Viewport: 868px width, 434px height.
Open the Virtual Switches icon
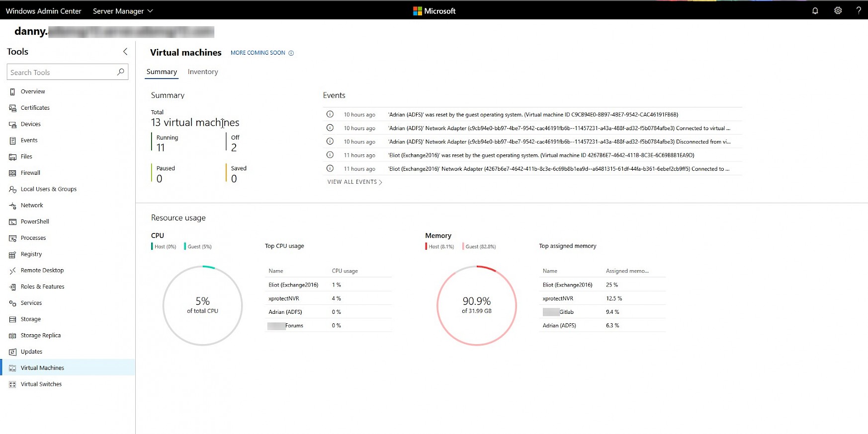click(x=12, y=384)
